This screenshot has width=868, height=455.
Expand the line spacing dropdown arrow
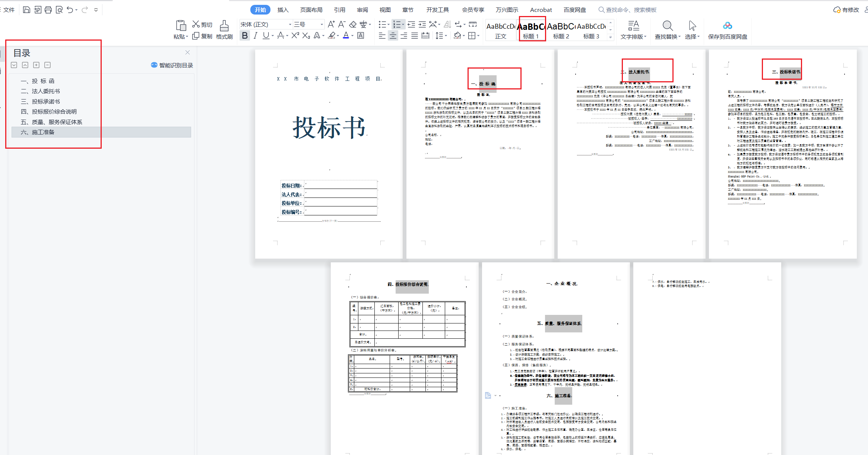pyautogui.click(x=446, y=36)
